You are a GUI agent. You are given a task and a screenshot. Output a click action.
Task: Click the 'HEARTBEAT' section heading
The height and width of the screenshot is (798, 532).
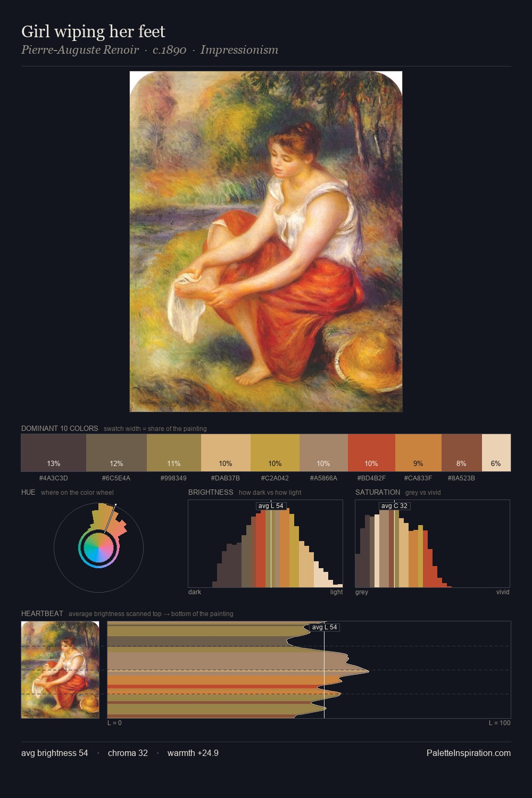coord(42,613)
